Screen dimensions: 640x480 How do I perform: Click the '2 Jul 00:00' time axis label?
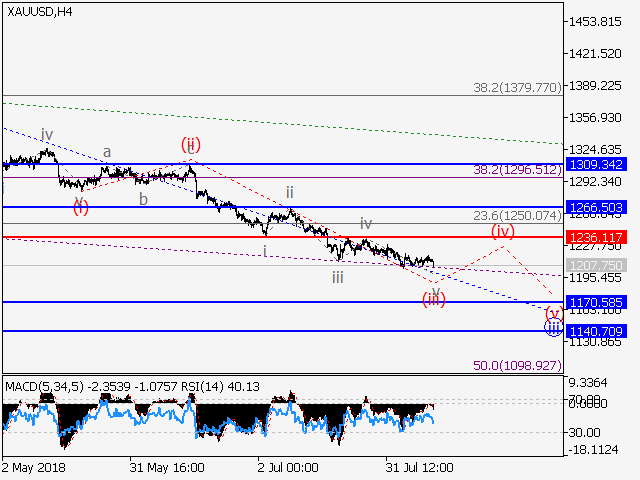point(287,467)
